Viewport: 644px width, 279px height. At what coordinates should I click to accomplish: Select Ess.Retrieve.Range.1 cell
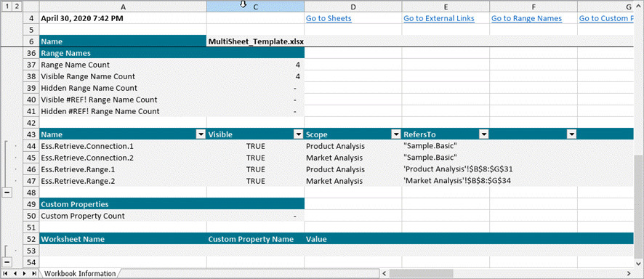(x=124, y=169)
